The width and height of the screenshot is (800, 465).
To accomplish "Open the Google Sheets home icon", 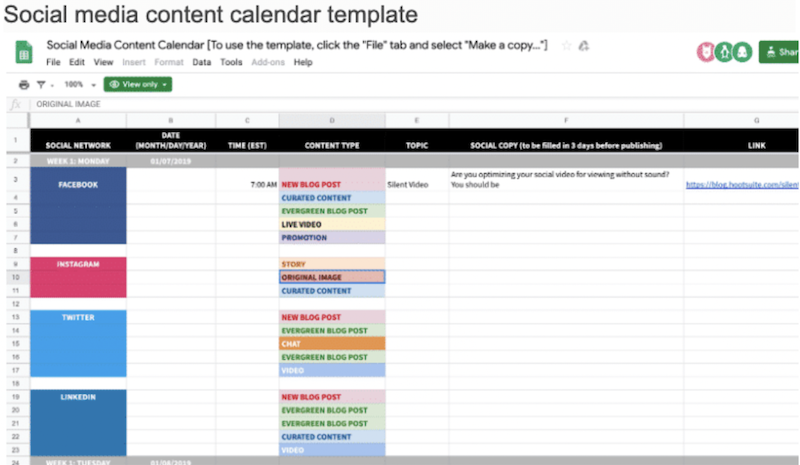I will click(24, 52).
